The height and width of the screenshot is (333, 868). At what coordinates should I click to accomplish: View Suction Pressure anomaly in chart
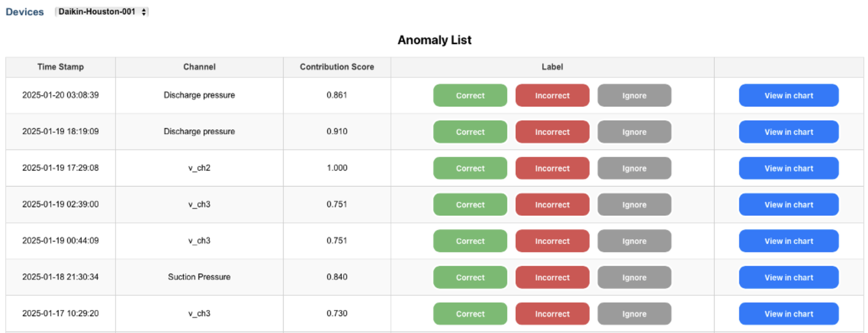(788, 277)
